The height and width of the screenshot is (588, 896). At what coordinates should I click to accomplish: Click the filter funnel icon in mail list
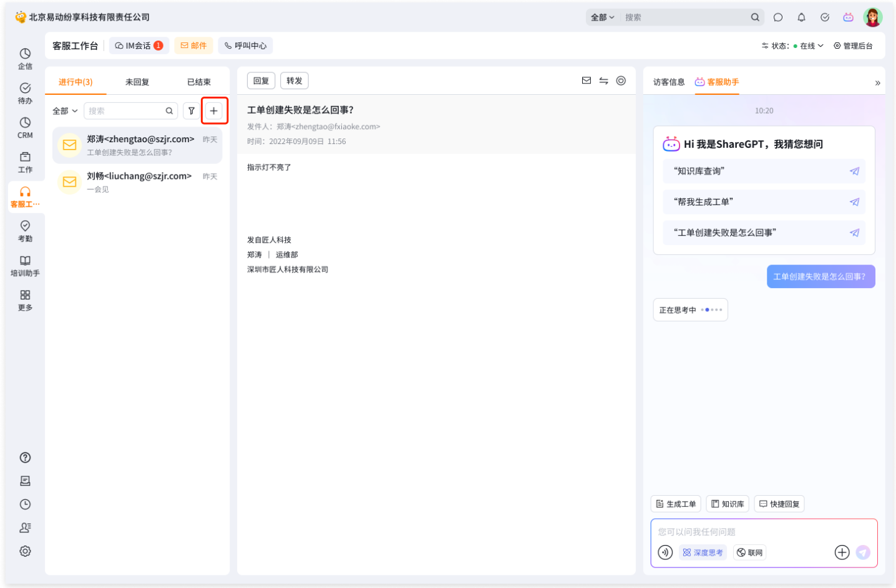pyautogui.click(x=192, y=111)
